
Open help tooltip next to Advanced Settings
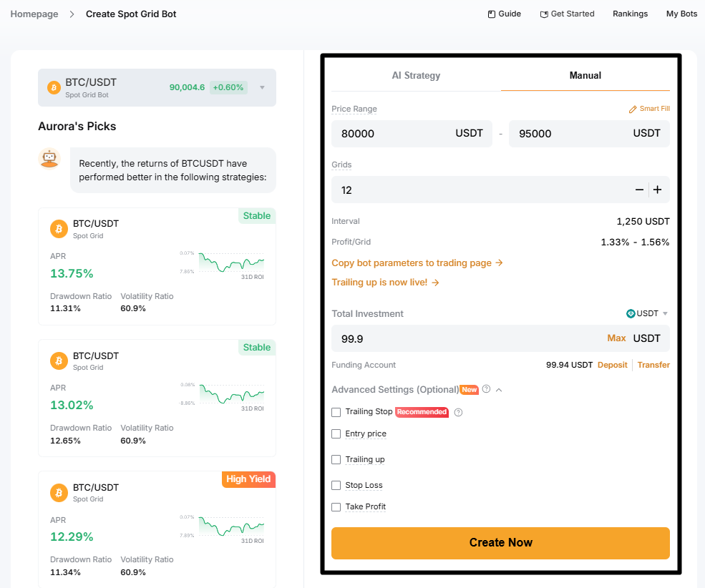(485, 389)
